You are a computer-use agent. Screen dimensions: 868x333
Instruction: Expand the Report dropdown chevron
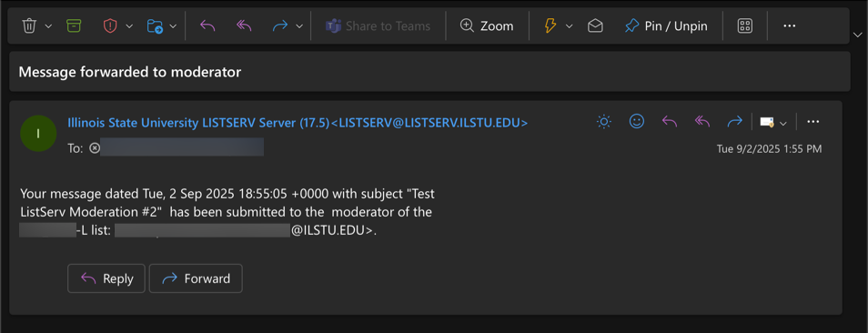tap(129, 26)
